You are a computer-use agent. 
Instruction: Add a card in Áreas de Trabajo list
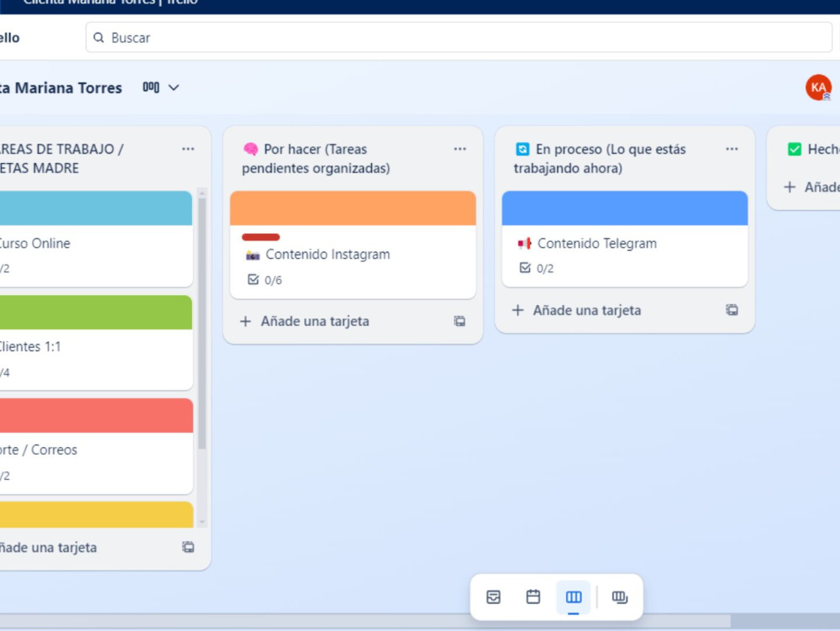(x=48, y=548)
